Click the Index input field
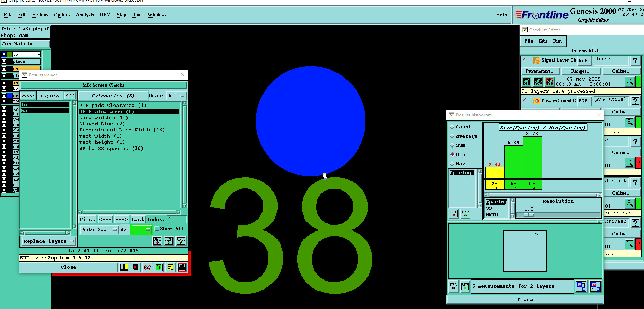644x309 pixels. pyautogui.click(x=177, y=219)
